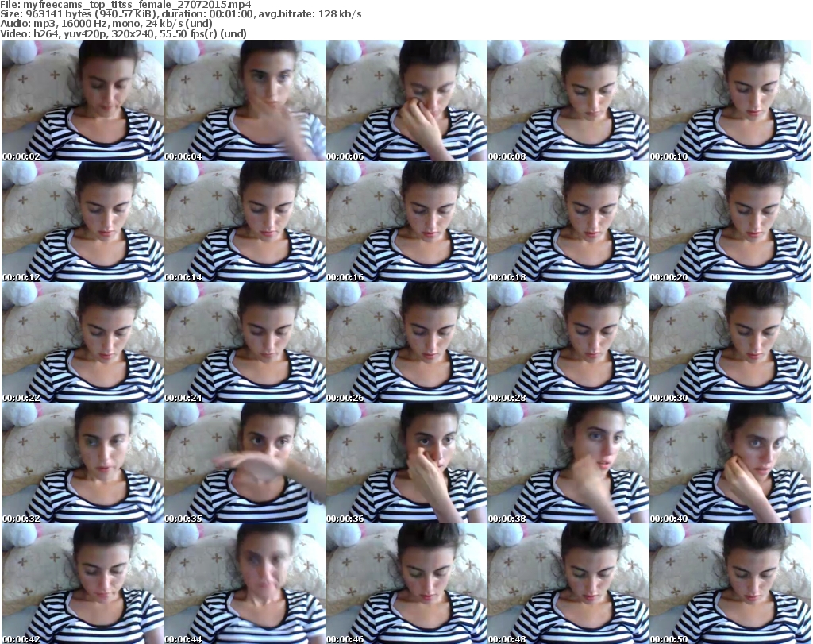The width and height of the screenshot is (813, 644).
Task: Pick the frame labeled 00:00:24
Action: pyautogui.click(x=245, y=342)
